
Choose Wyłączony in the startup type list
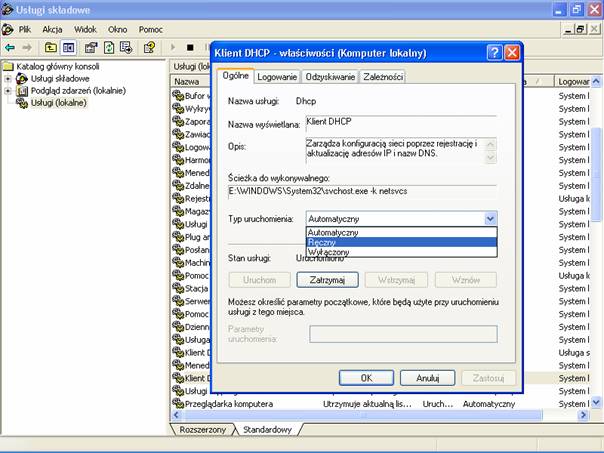(x=401, y=252)
